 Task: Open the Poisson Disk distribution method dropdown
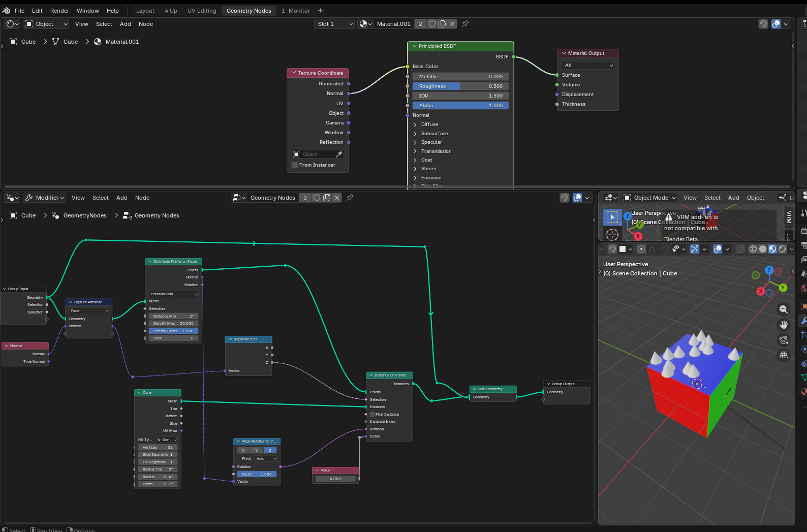tap(174, 294)
